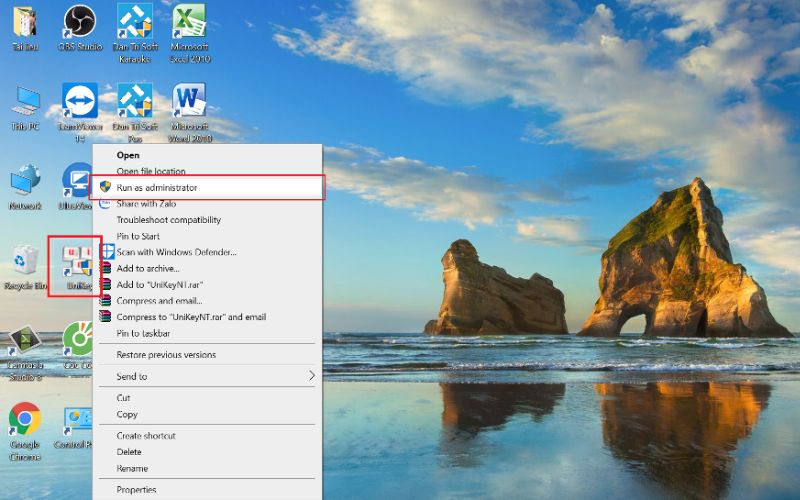The height and width of the screenshot is (500, 800).
Task: Expand the Send to submenu
Action: (x=207, y=377)
